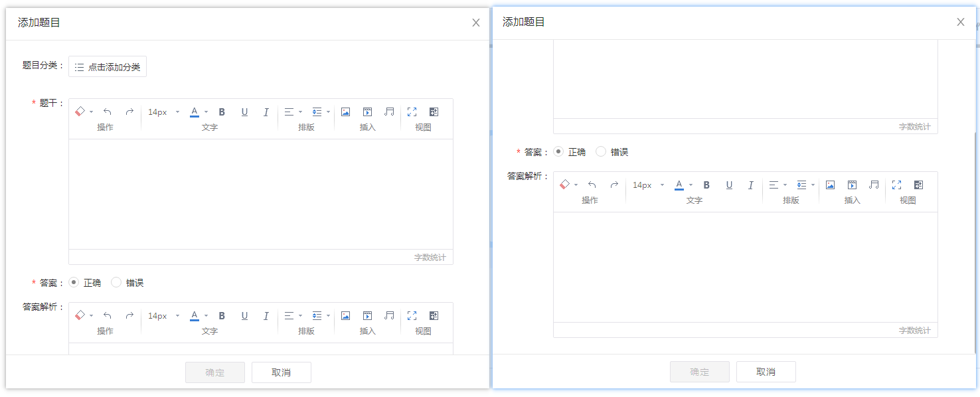Insert image via left dialog's 答案解析 toolbar

tap(345, 315)
